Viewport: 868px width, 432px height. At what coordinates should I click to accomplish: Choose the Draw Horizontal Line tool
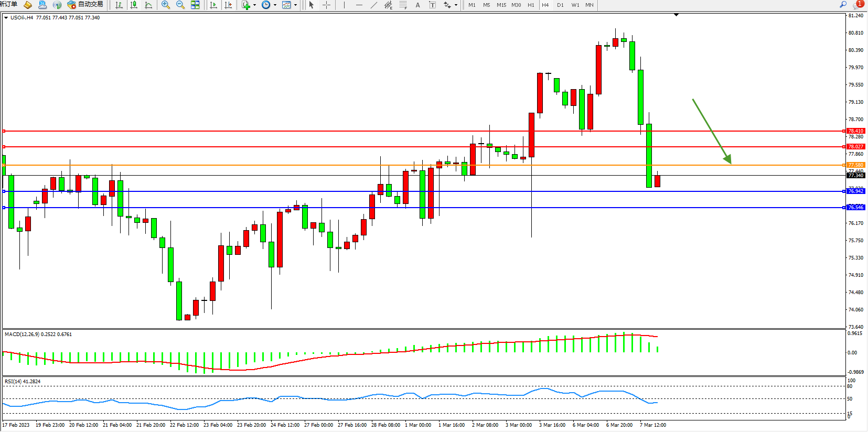coord(359,5)
